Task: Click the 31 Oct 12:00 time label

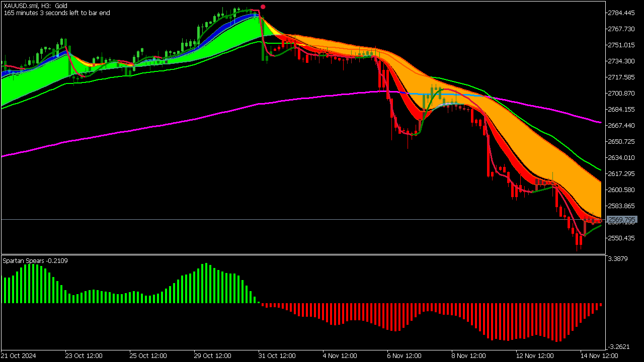Action: [277, 355]
